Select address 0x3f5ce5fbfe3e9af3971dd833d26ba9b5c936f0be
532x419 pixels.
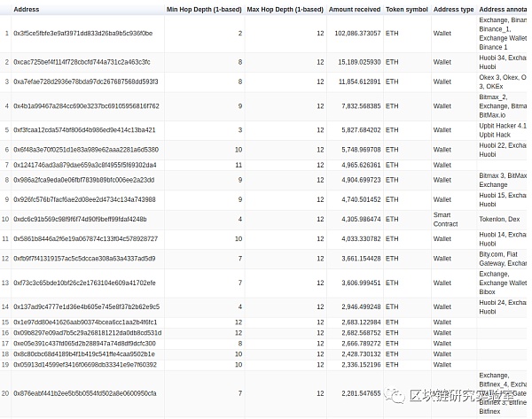pyautogui.click(x=82, y=34)
